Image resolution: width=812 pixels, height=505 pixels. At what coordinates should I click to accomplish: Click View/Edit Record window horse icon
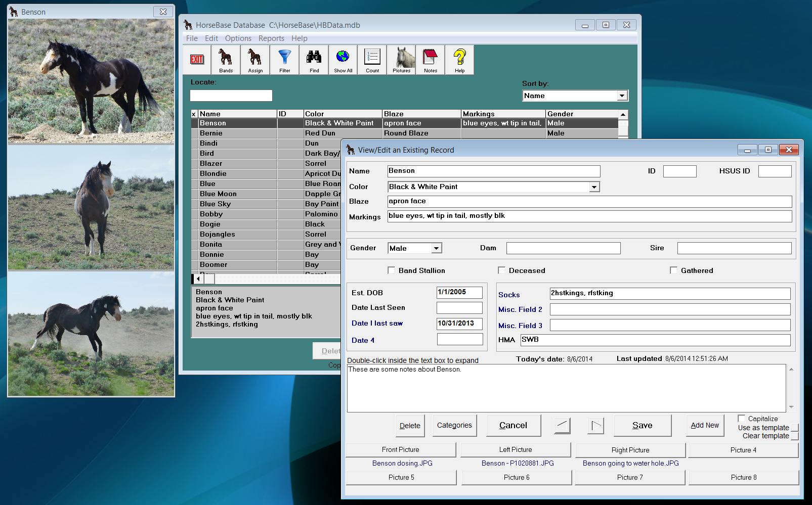pos(351,150)
